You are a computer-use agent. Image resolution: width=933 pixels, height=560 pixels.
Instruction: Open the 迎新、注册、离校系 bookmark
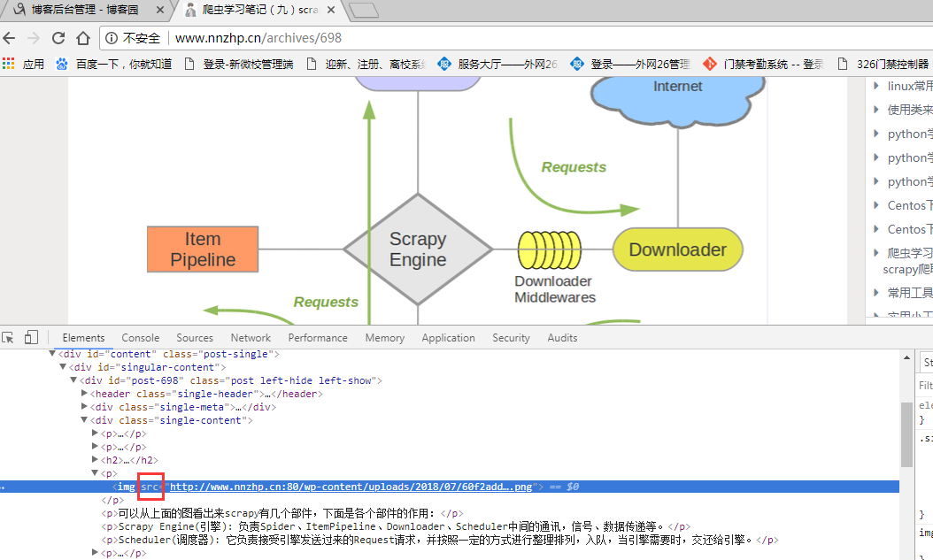click(x=367, y=65)
